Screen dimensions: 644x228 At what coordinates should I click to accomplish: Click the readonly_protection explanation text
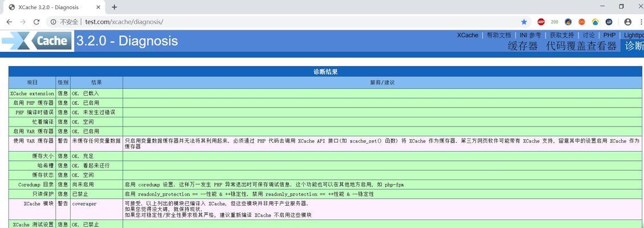[x=249, y=194]
